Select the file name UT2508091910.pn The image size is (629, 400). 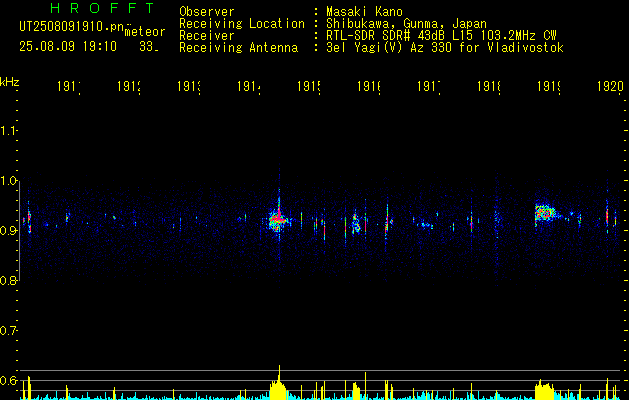71,27
